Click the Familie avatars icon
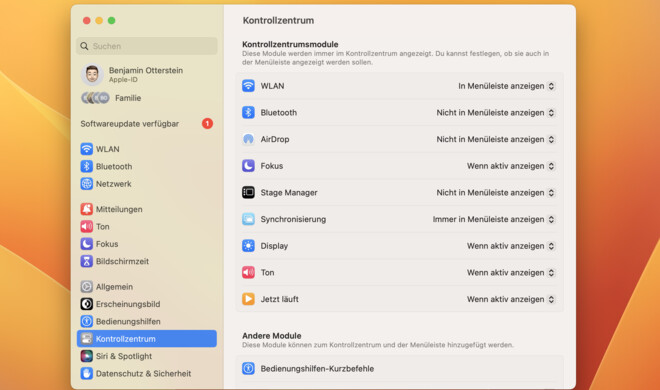660x390 pixels. pos(95,98)
